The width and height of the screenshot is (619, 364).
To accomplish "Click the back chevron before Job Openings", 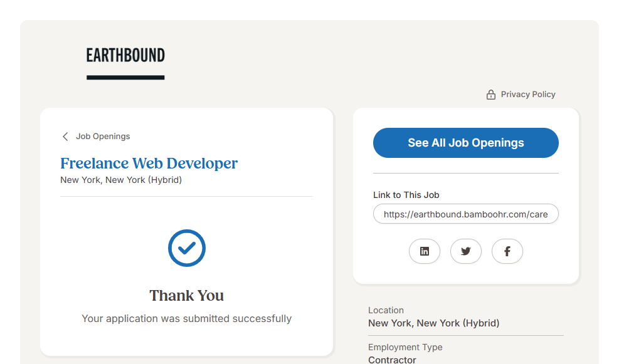I will point(65,137).
